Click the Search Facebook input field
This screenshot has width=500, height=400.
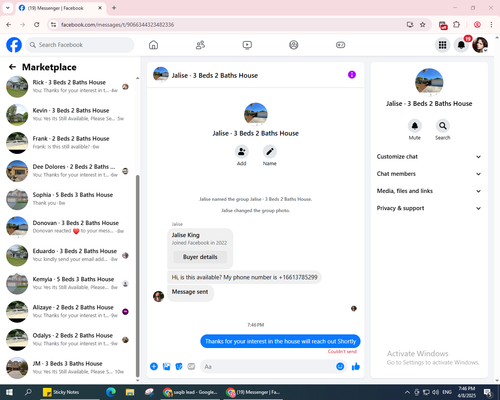(80, 45)
